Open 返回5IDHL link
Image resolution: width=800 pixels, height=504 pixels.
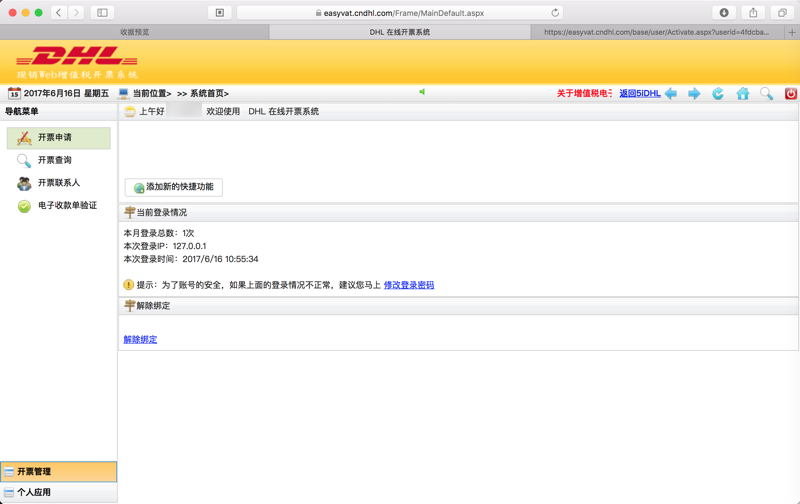pos(640,93)
